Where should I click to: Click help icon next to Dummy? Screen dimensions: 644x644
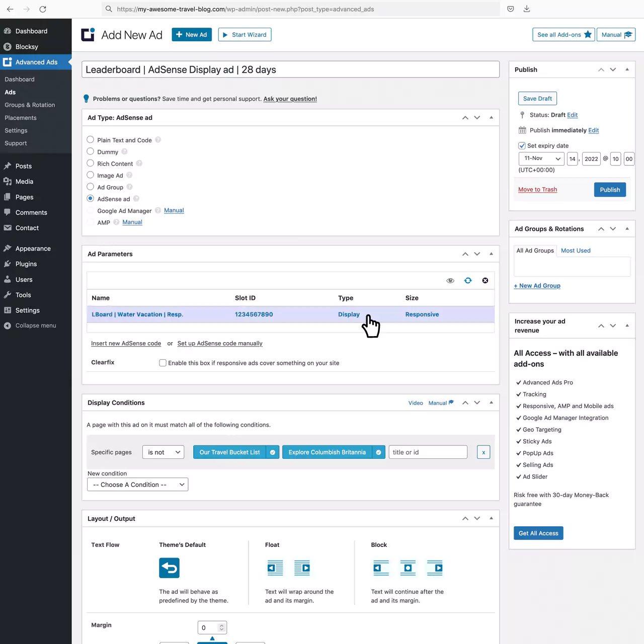pyautogui.click(x=124, y=151)
